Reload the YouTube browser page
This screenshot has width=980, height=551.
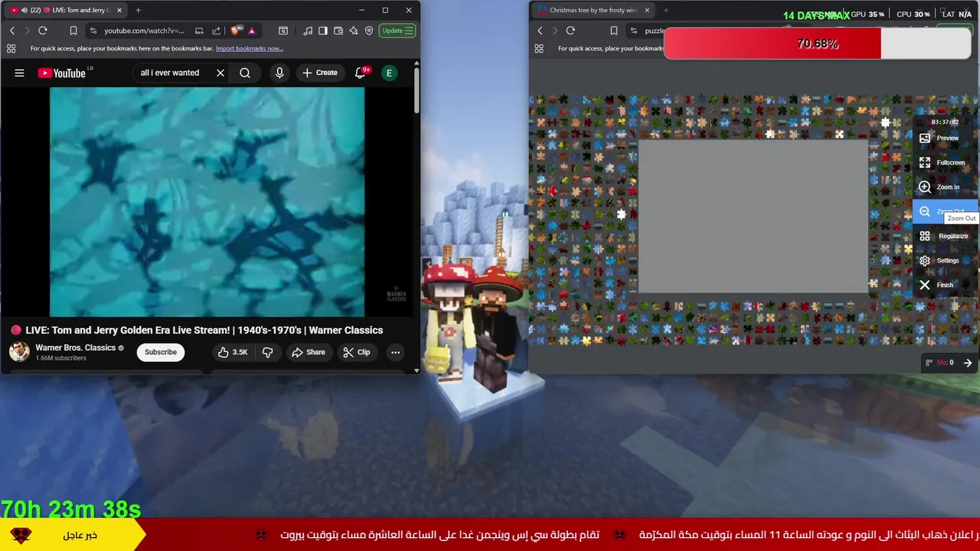coord(43,31)
